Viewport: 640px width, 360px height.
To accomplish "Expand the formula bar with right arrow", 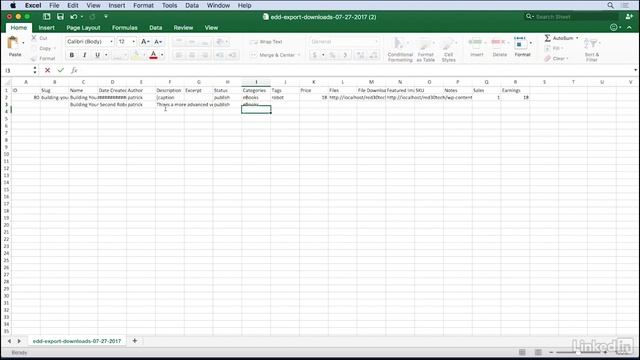I will click(x=635, y=70).
